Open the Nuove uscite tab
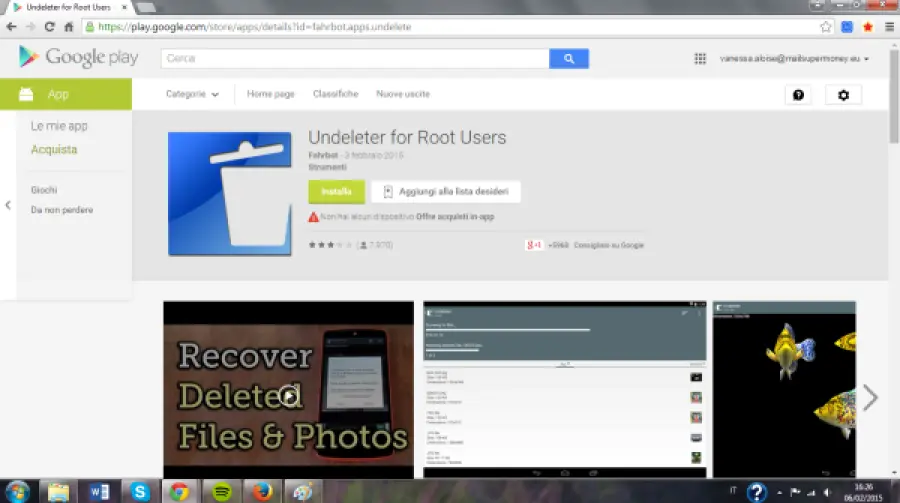The image size is (900, 503). tap(403, 94)
